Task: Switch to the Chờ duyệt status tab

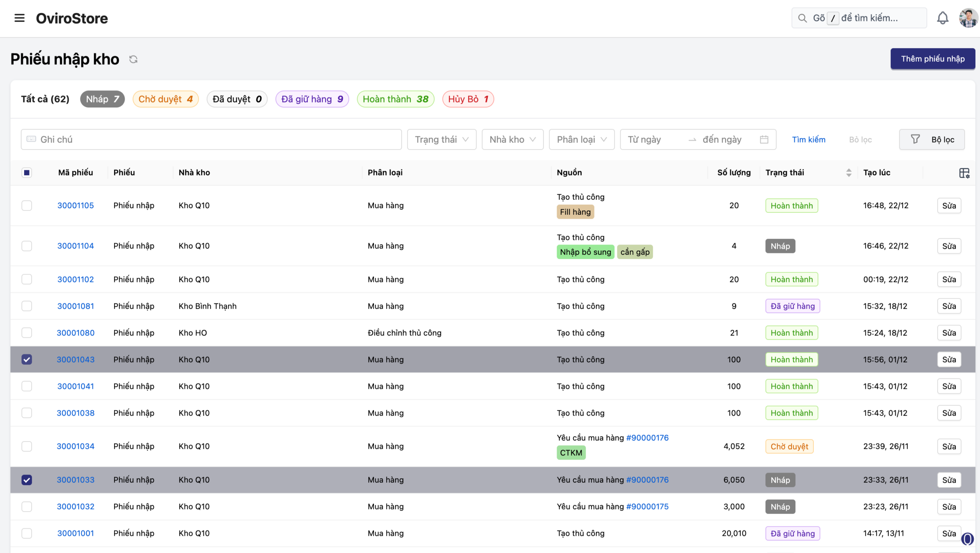Action: [165, 99]
